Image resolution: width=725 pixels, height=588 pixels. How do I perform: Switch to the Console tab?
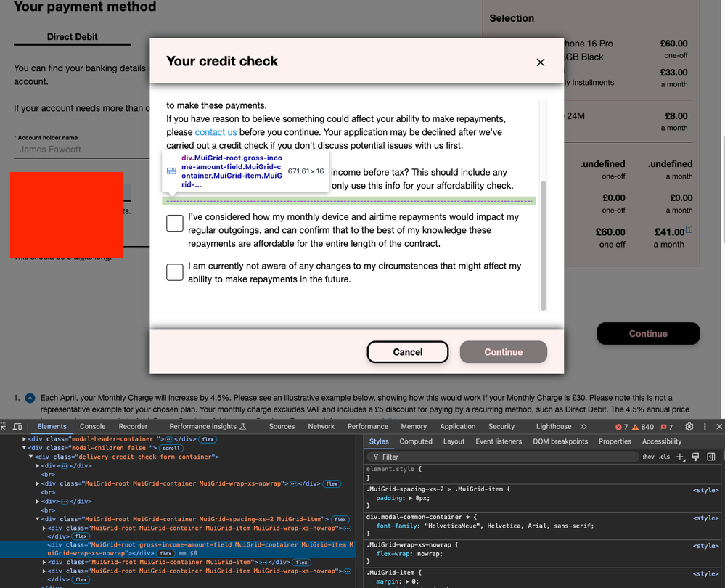click(x=92, y=427)
